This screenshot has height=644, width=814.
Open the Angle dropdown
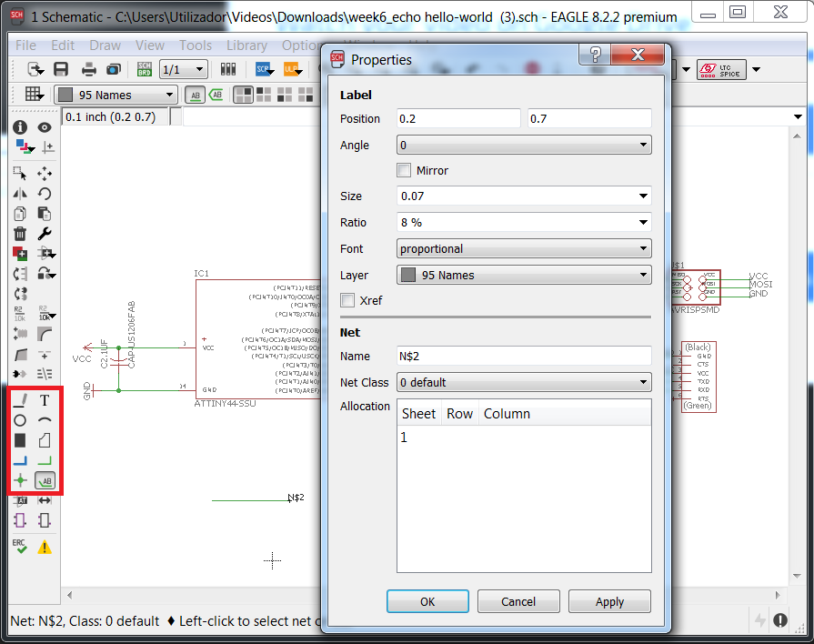[524, 145]
